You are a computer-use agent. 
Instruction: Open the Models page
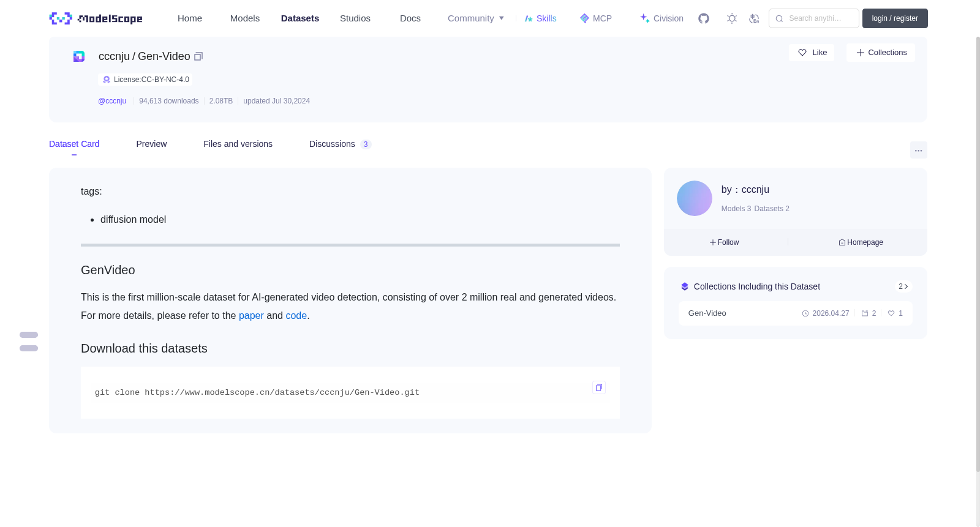coord(245,18)
